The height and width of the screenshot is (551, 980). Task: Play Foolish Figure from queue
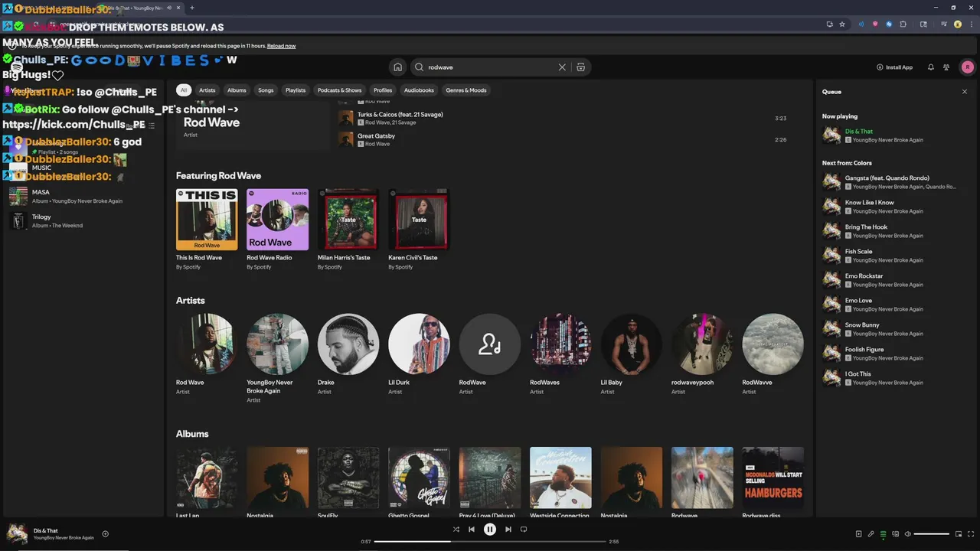[x=893, y=354]
